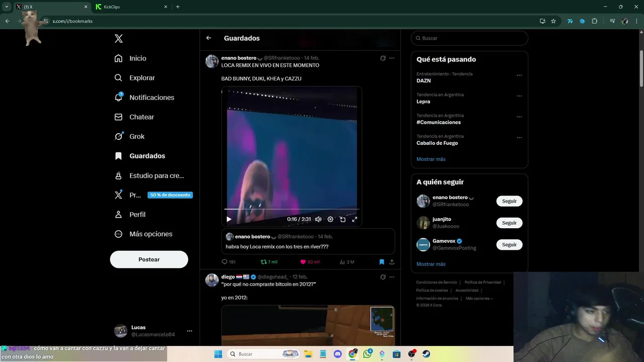Open WhatsApp from the taskbar
644x362 pixels.
(x=367, y=354)
